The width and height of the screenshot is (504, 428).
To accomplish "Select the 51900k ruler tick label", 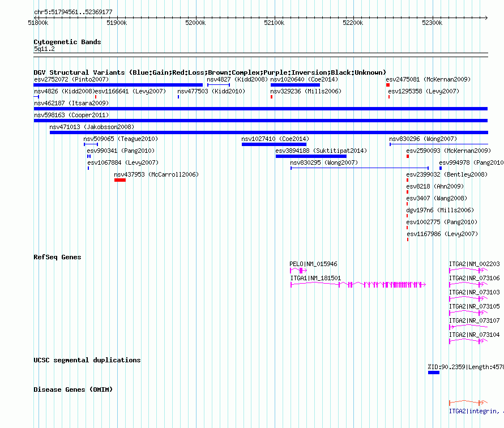I will (x=117, y=23).
